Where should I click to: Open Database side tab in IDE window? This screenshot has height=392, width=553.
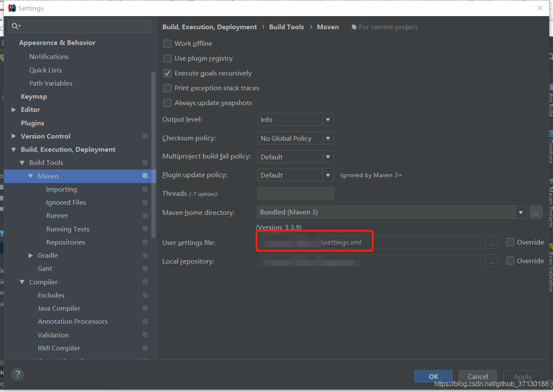550,147
